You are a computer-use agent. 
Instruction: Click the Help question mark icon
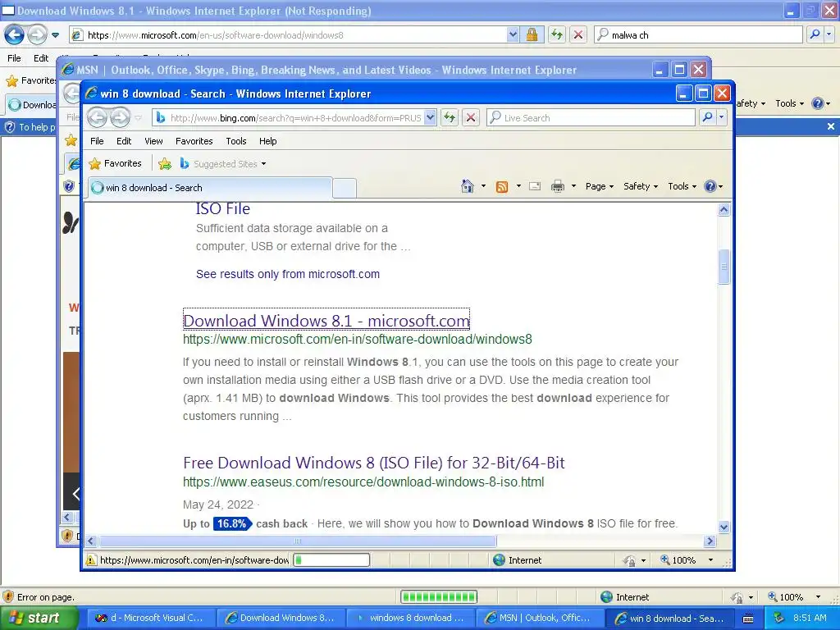710,186
